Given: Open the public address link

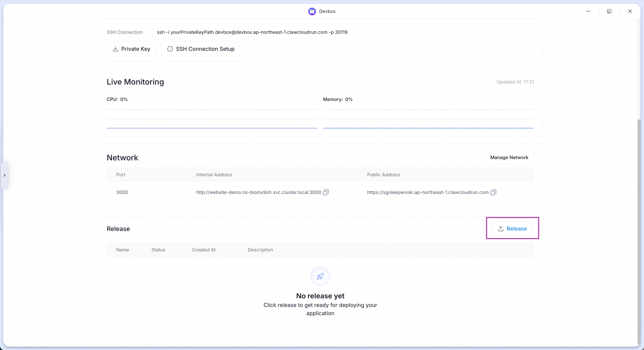Looking at the screenshot, I should [428, 192].
